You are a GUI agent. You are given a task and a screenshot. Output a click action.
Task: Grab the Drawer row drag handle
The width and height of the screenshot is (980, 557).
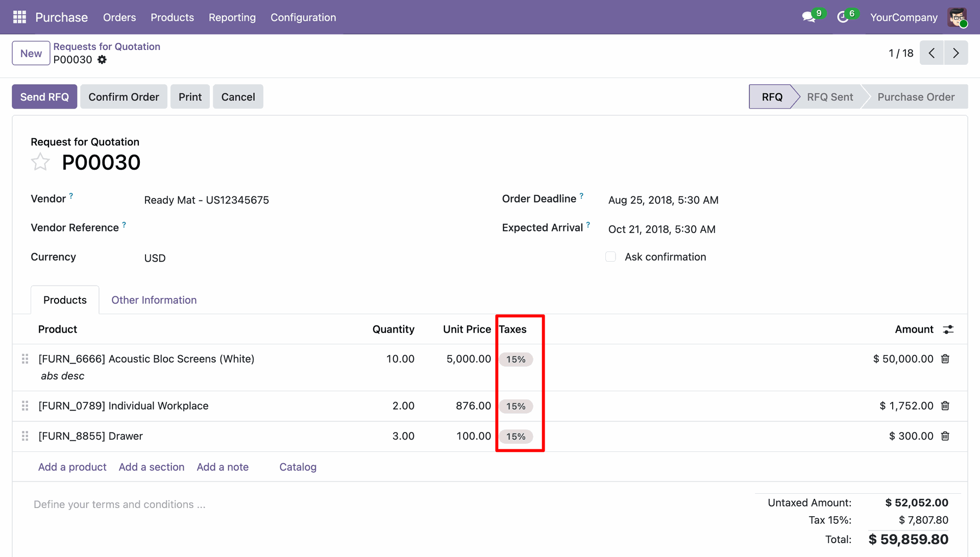point(25,436)
